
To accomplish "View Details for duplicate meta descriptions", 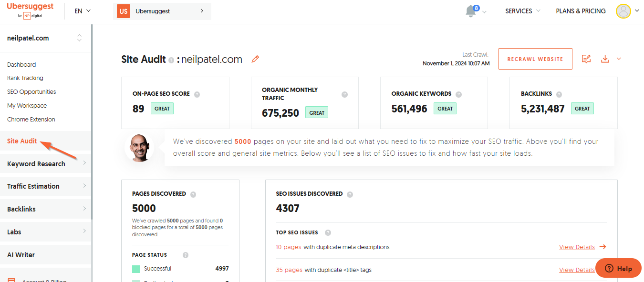I will 577,247.
